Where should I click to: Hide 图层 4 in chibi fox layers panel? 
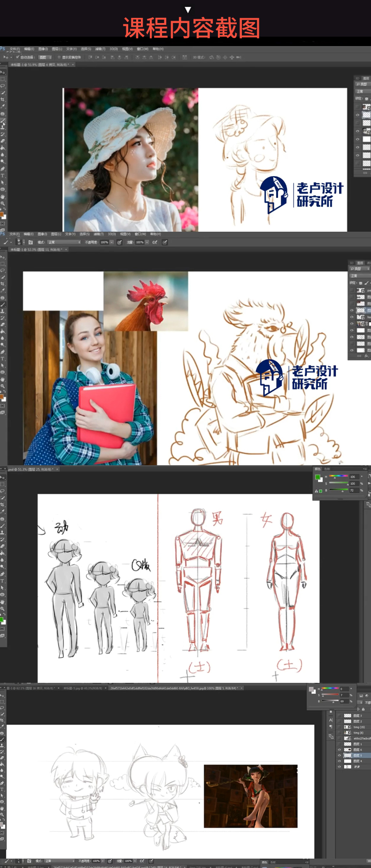[339, 761]
